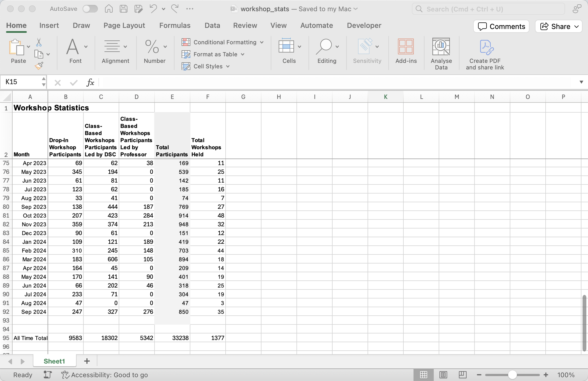588x381 pixels.
Task: Switch to the Insert tab
Action: [x=49, y=25]
